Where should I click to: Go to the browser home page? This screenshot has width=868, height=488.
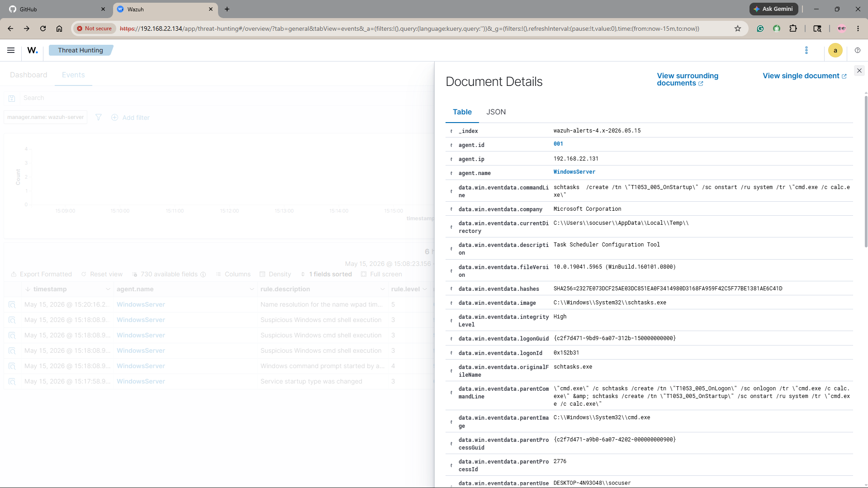pyautogui.click(x=59, y=28)
